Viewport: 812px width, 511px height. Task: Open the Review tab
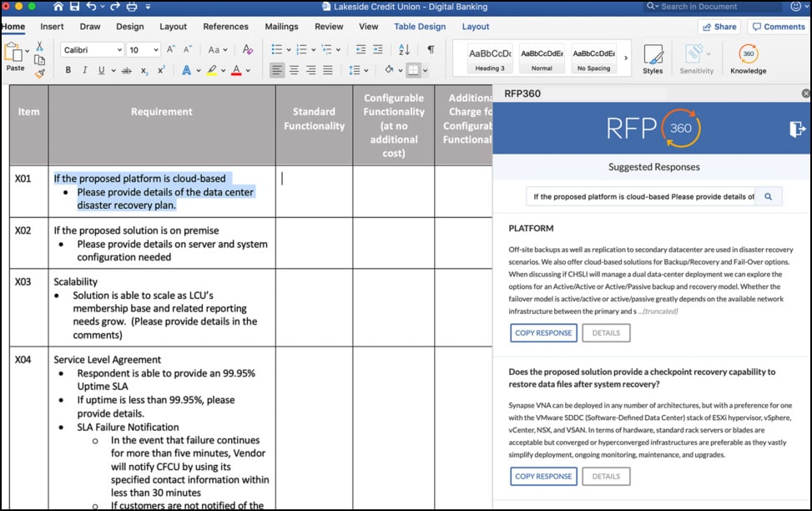pos(329,27)
